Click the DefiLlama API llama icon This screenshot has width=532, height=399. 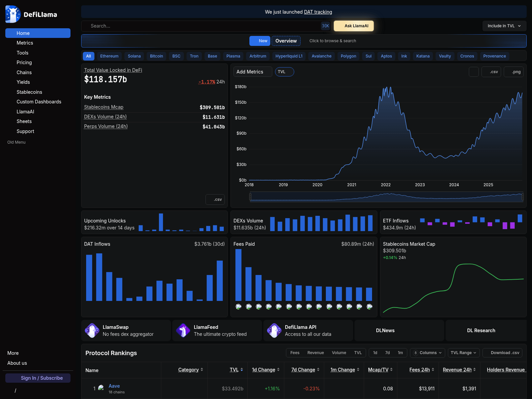[274, 331]
